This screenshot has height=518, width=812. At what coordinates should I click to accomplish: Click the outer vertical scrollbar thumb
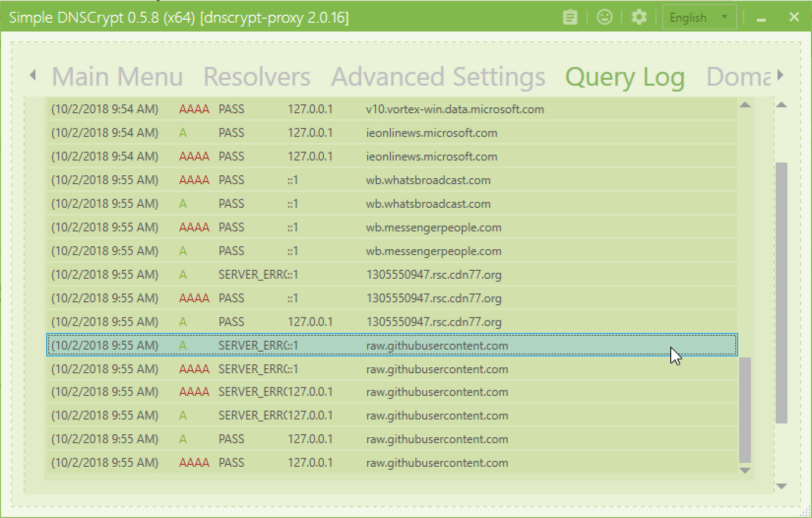tap(781, 292)
